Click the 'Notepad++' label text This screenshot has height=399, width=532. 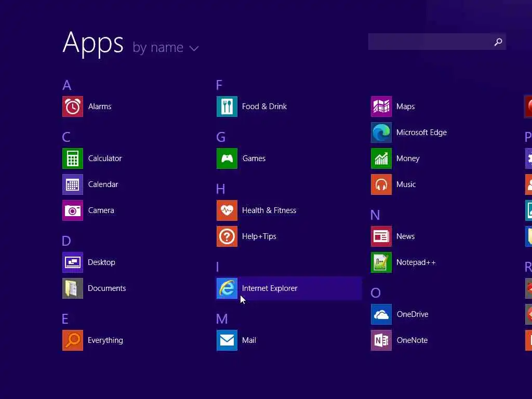point(416,262)
